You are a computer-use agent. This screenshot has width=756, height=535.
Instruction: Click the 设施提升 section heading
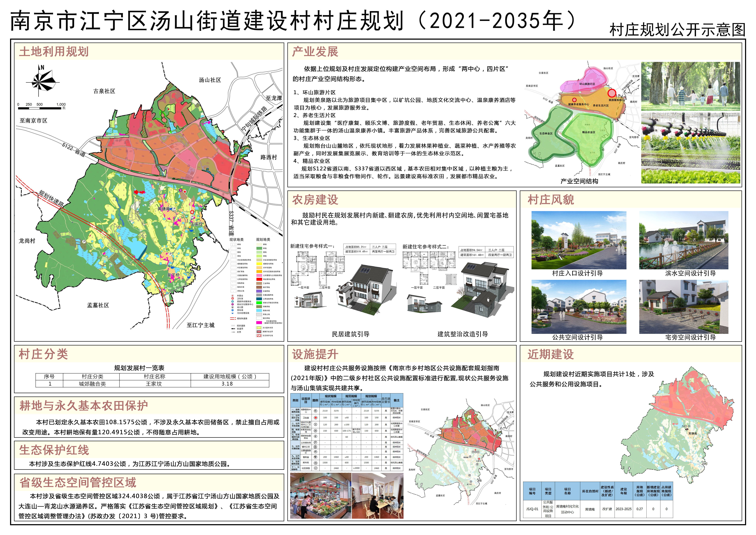(x=315, y=354)
